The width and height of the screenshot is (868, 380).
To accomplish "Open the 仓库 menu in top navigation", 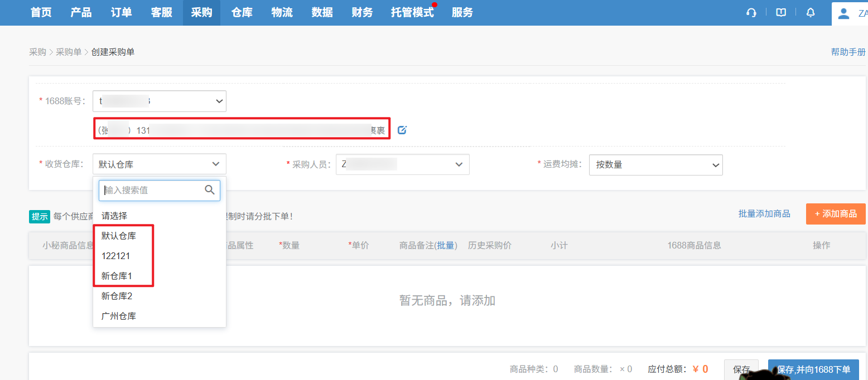I will (x=242, y=13).
